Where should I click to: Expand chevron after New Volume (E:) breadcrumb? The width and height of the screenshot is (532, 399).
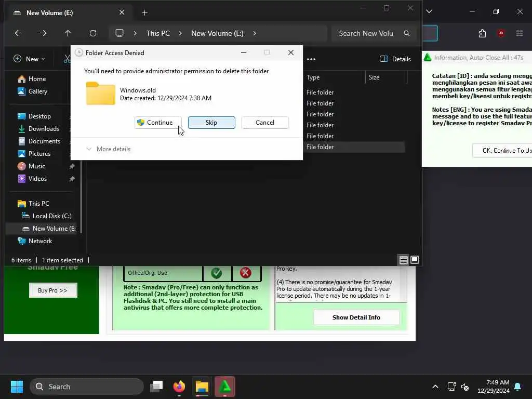[255, 33]
